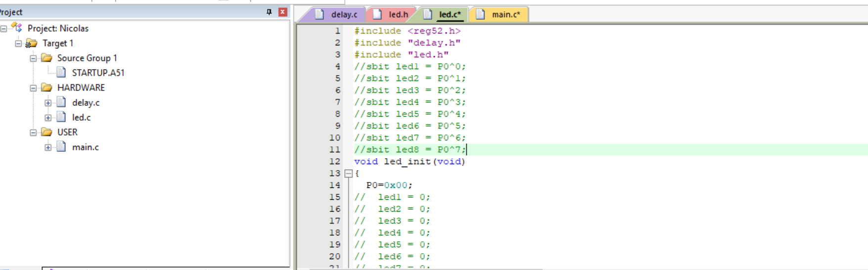868x270 pixels.
Task: Place cursor on '#include "delay.h"' line
Action: (407, 43)
